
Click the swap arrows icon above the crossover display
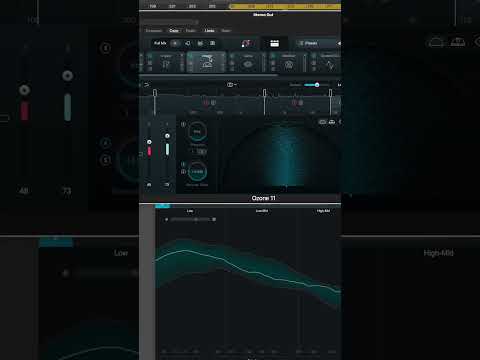pyautogui.click(x=147, y=85)
